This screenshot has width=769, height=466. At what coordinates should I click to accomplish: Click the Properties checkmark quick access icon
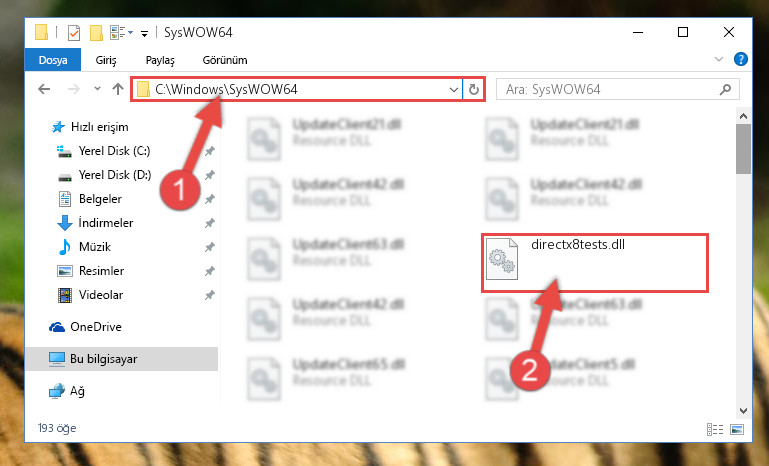click(x=74, y=33)
